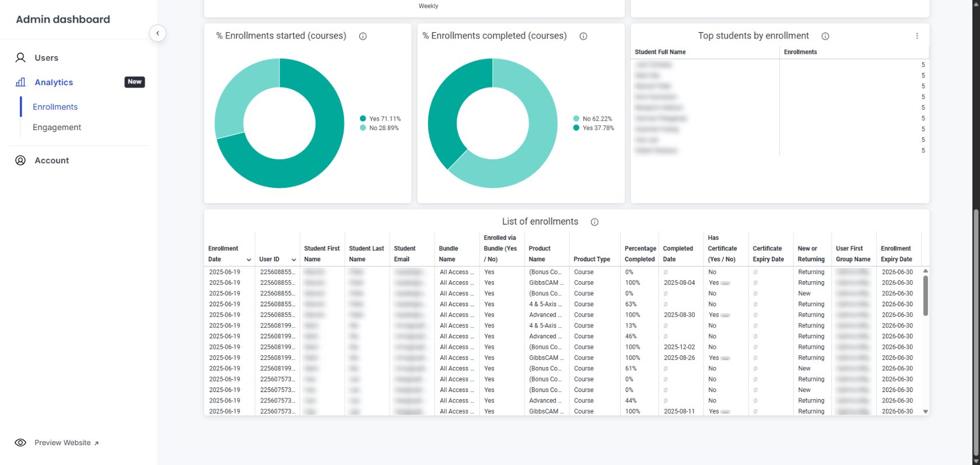Click the Student Full Name column header
980x465 pixels.
pos(660,52)
